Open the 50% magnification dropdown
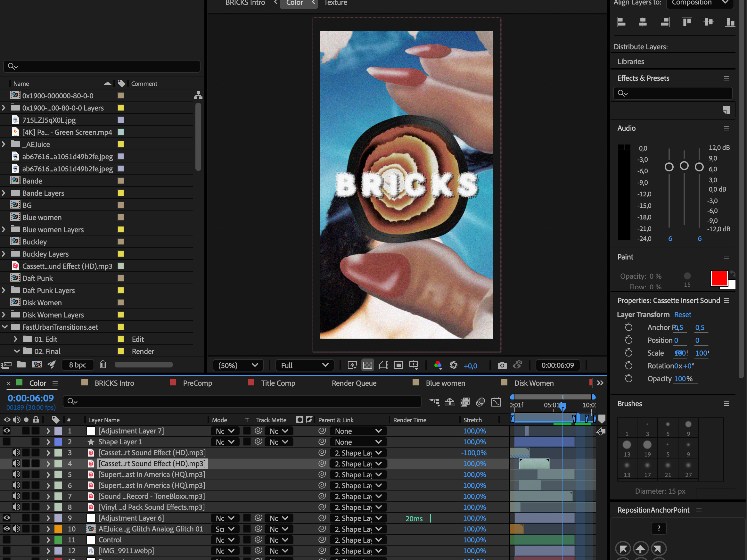Screen dimensions: 747x560 [x=238, y=365]
